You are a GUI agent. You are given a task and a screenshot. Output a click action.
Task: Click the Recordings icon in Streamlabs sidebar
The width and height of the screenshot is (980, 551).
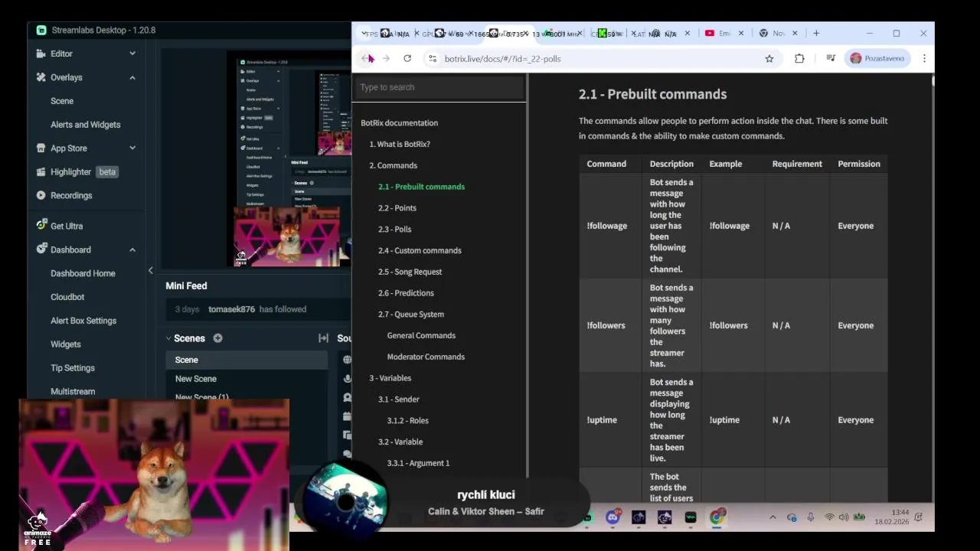point(41,195)
